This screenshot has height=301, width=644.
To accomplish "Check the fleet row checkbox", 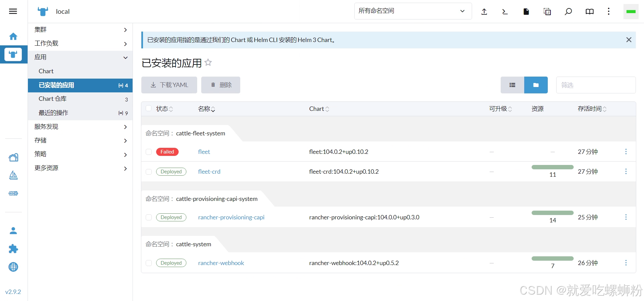I will tap(148, 152).
